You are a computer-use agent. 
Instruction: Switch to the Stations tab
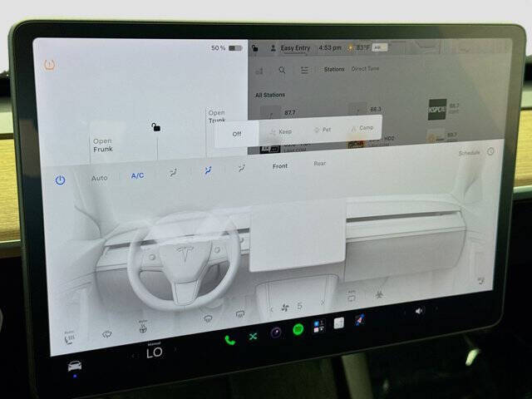(x=334, y=69)
